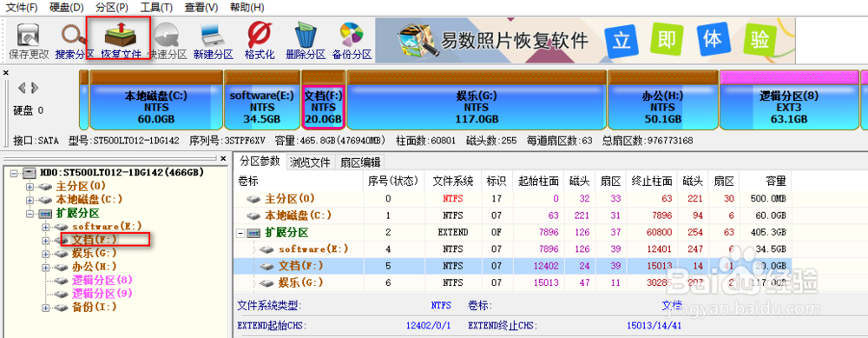Screen dimensions: 868x338
Task: Click the Search Partition (搜索分区) icon
Action: (74, 42)
